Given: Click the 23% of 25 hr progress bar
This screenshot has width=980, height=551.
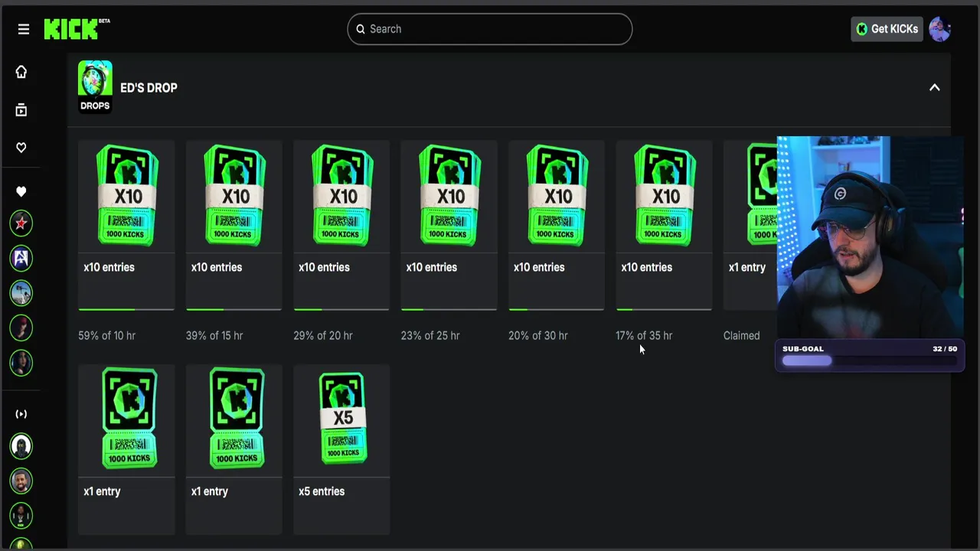Looking at the screenshot, I should point(449,309).
